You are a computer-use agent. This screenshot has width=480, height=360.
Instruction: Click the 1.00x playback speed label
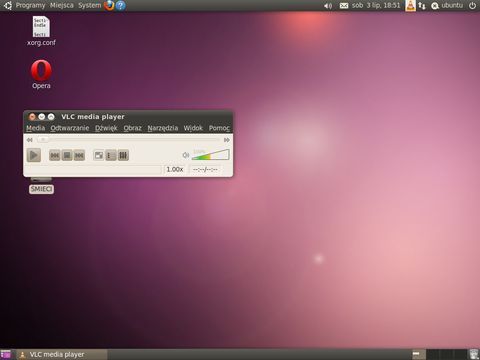tap(175, 169)
